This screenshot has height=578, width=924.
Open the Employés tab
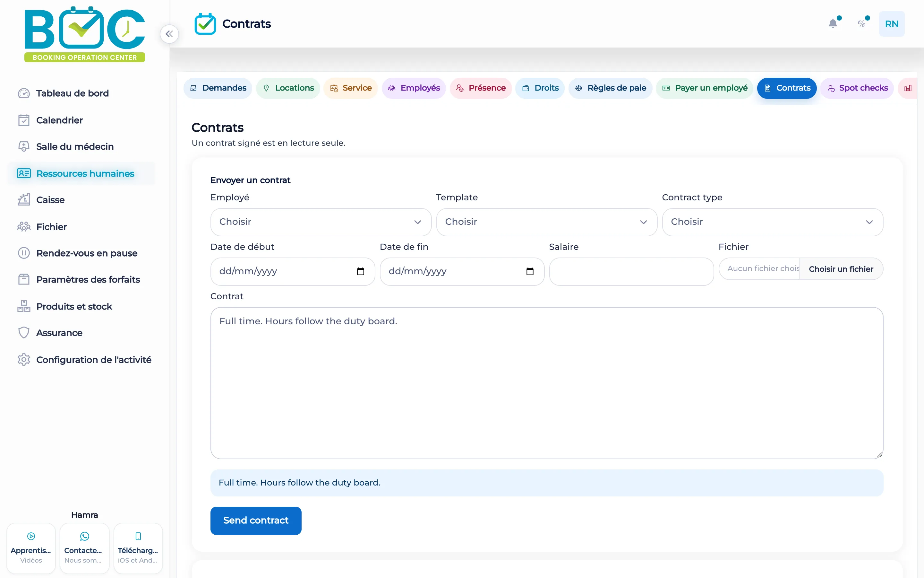pos(414,88)
